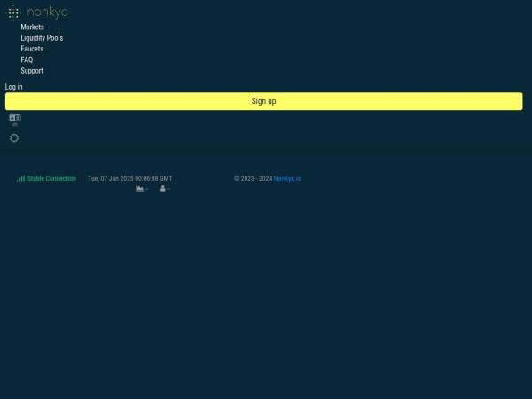
Task: Click the 'en' language label
Action: (x=15, y=125)
